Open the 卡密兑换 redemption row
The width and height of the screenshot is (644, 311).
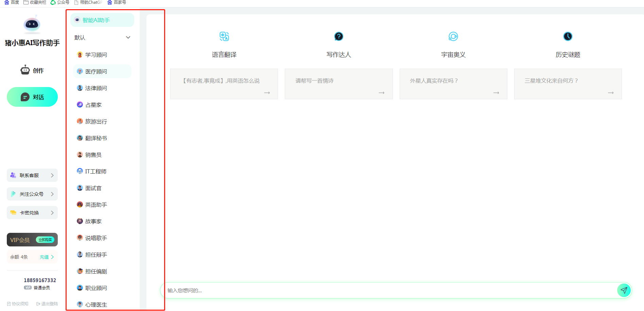[x=32, y=213]
